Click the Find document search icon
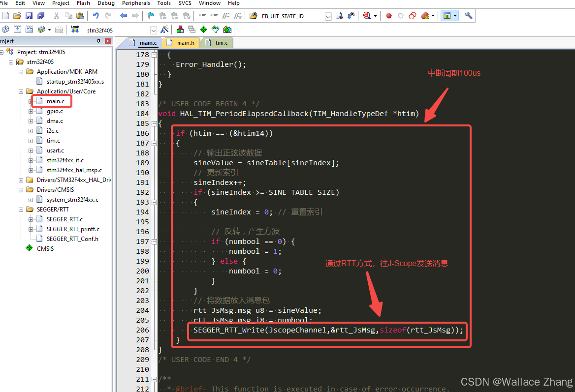The height and width of the screenshot is (392, 575). click(x=339, y=16)
